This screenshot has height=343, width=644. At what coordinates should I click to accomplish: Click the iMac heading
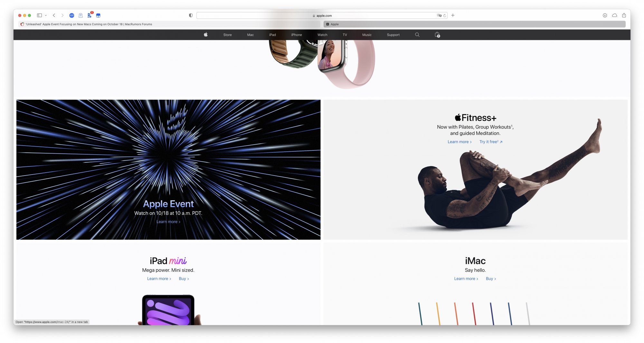pos(475,261)
